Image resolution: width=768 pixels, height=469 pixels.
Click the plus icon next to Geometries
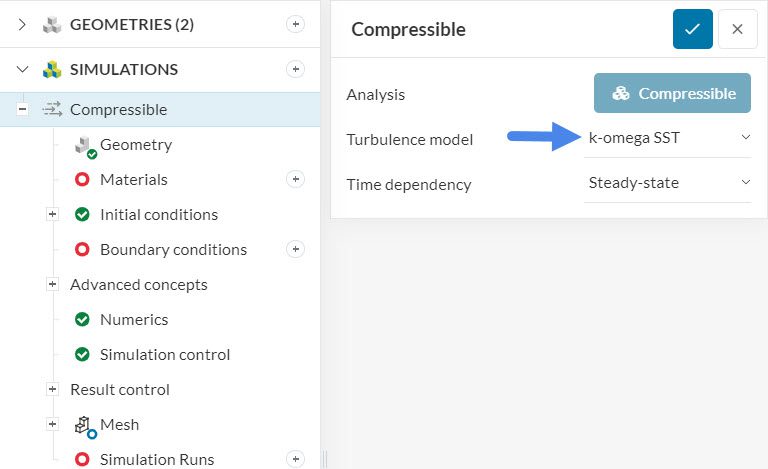[x=295, y=25]
